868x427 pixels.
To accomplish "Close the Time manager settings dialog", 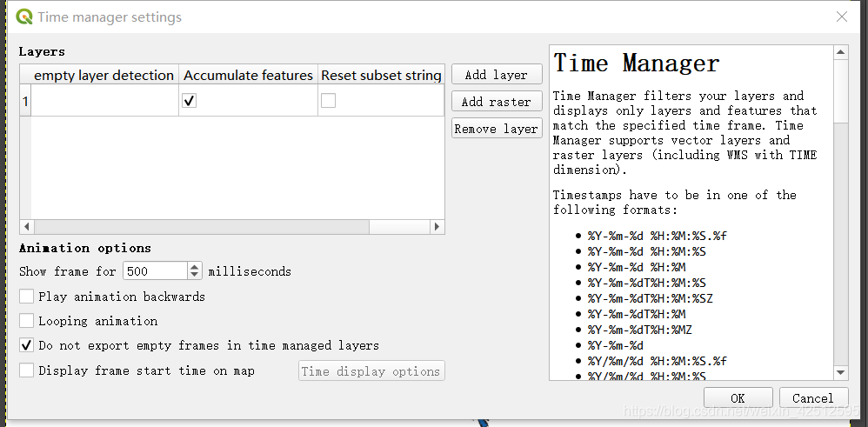I will click(x=841, y=17).
